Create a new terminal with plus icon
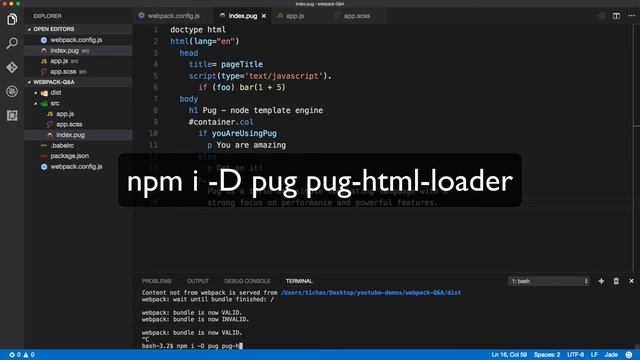The image size is (640, 360). tap(601, 281)
